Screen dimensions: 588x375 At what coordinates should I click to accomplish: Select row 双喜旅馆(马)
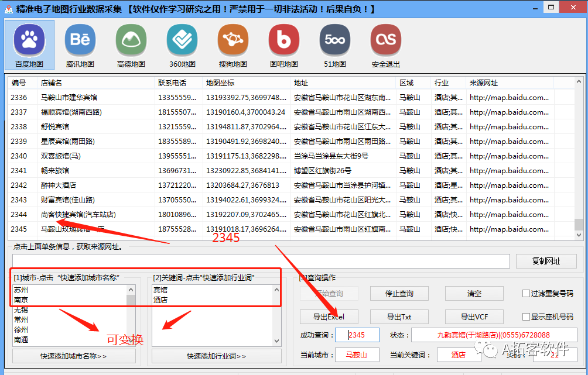click(291, 156)
